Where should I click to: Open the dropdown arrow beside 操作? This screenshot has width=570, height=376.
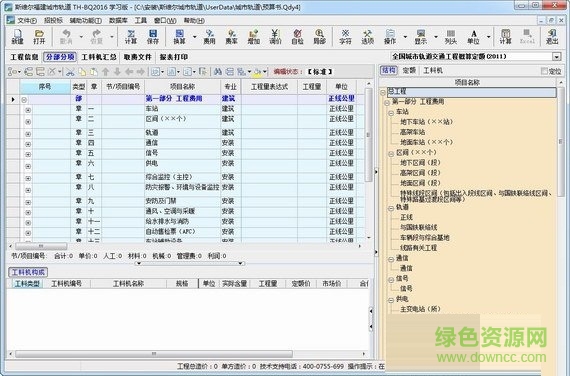(x=405, y=37)
